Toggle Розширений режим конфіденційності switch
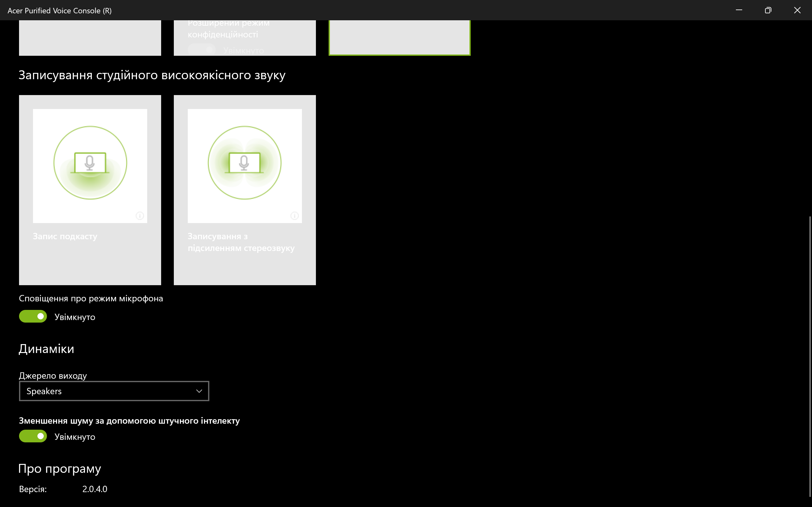 [x=202, y=50]
